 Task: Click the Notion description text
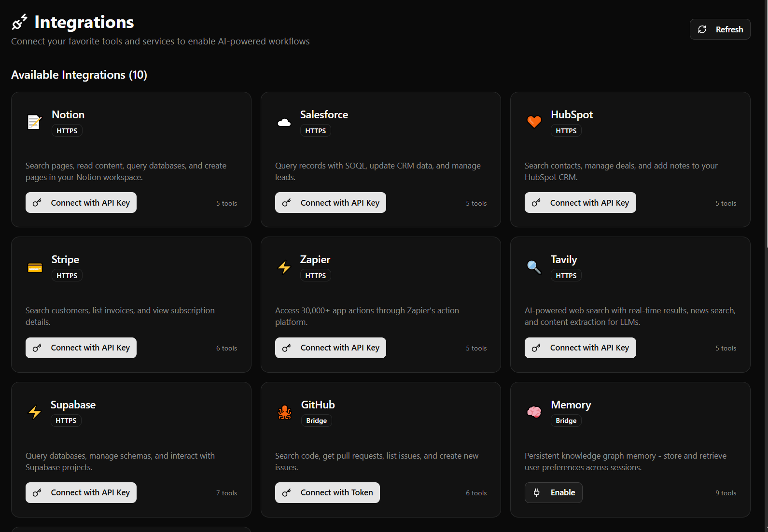(x=126, y=171)
